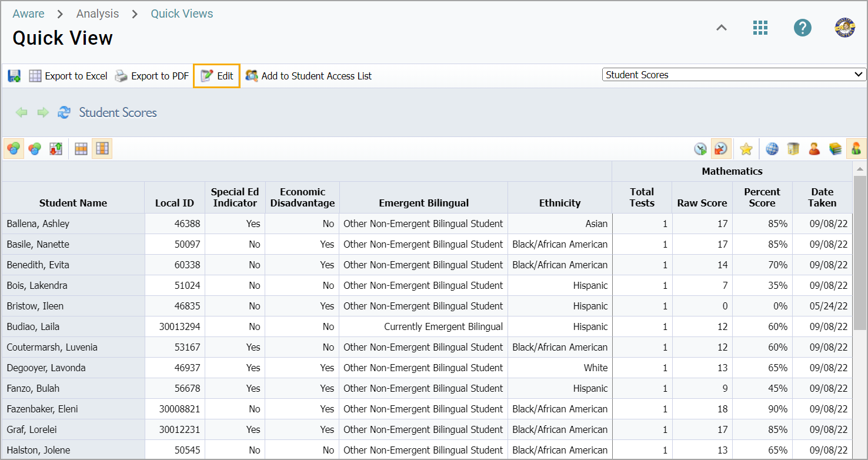Go to Analysis in the breadcrumb
Image resolution: width=868 pixels, height=460 pixels.
97,14
